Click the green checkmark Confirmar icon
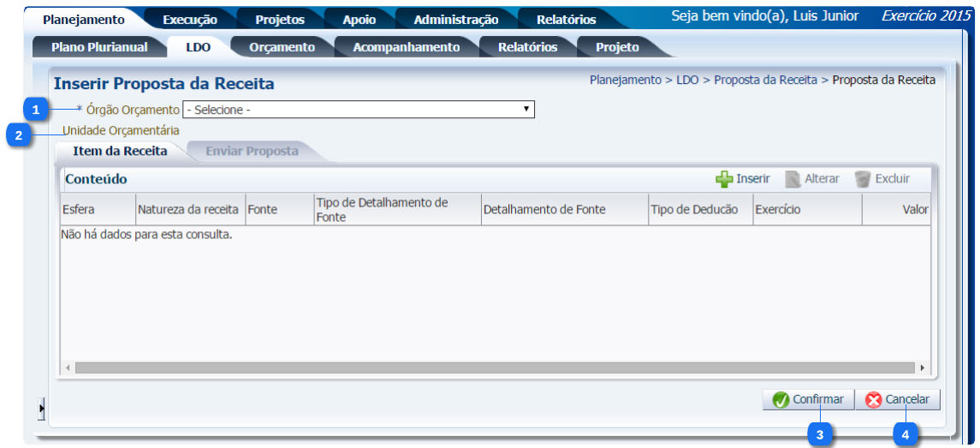Screen dimensions: 980x448 coord(781,400)
